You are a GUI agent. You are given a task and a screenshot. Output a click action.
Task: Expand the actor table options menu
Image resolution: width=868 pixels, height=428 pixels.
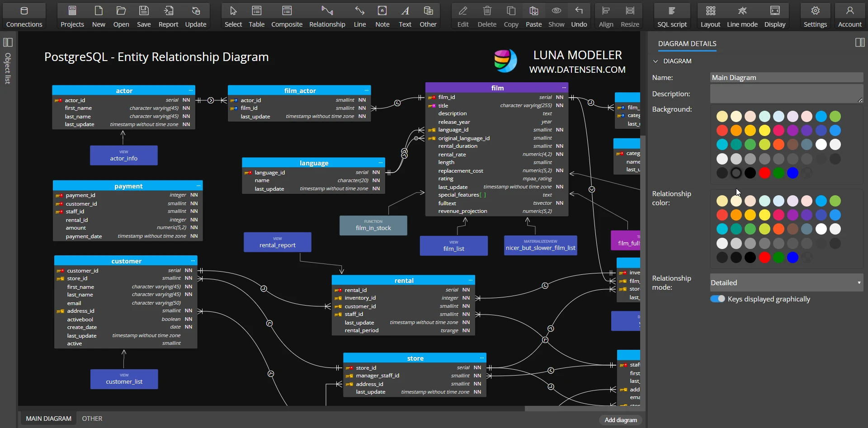click(191, 90)
